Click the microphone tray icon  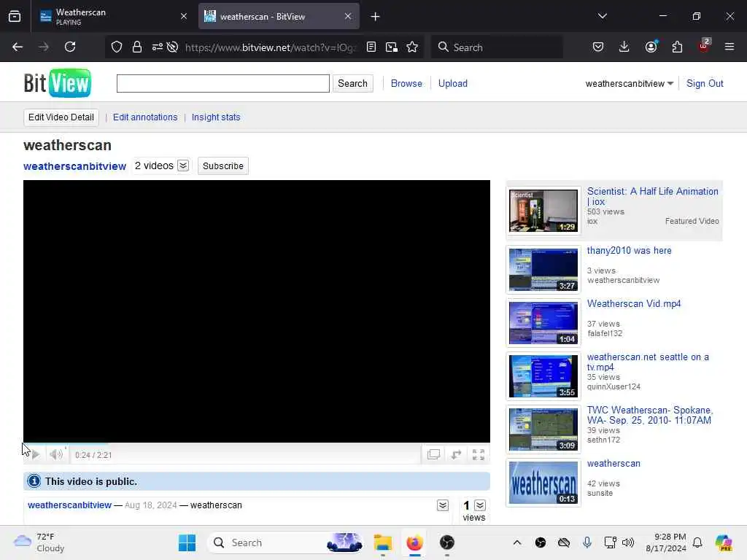(x=587, y=542)
